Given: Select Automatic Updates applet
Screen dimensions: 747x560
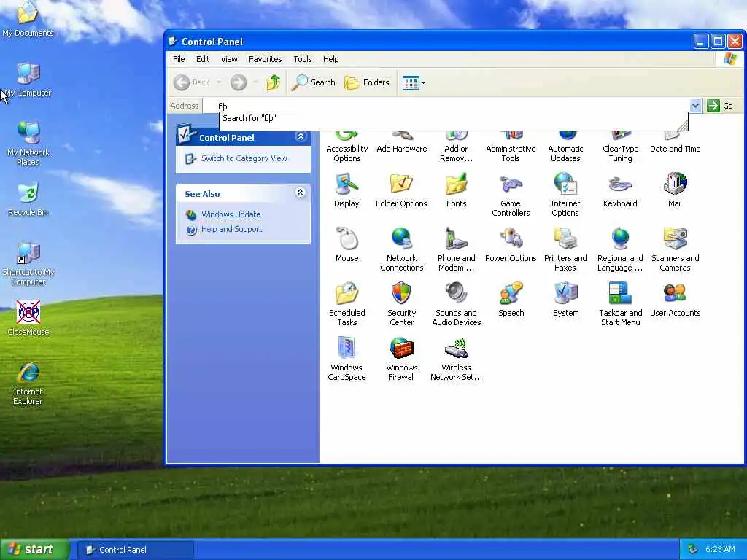Looking at the screenshot, I should coord(565,148).
